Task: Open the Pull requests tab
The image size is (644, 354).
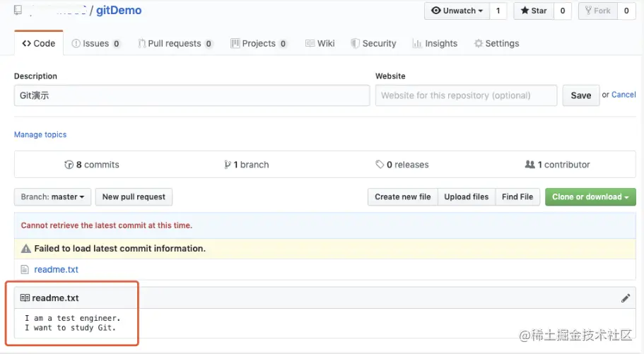Action: 175,43
